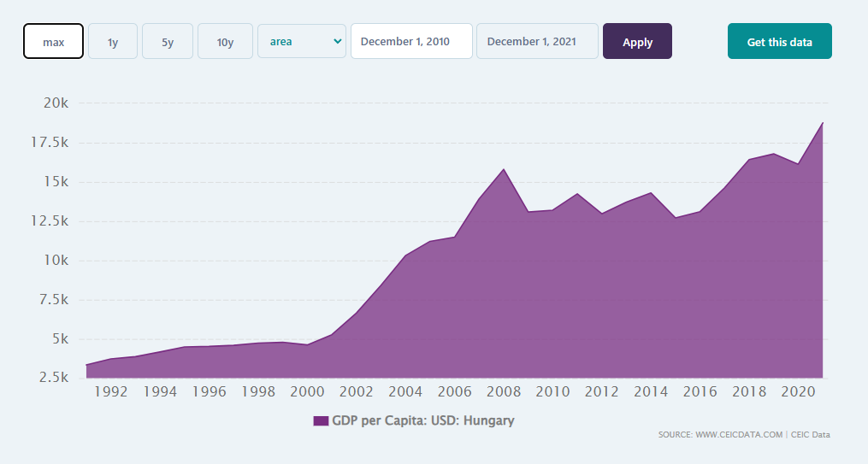
Task: Click the 7.5k y-axis label
Action: click(54, 299)
